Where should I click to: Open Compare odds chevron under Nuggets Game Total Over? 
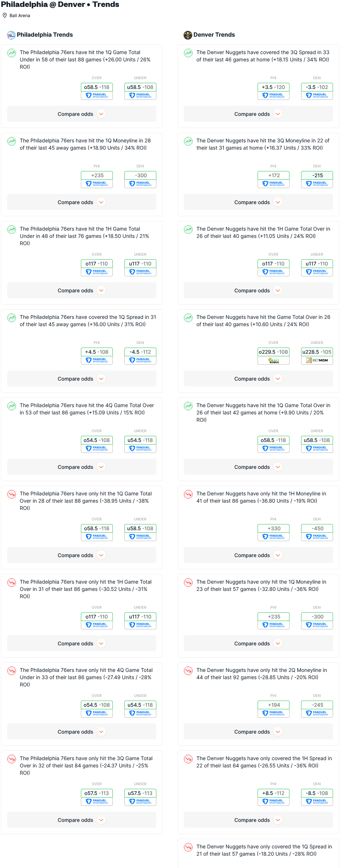coord(278,379)
